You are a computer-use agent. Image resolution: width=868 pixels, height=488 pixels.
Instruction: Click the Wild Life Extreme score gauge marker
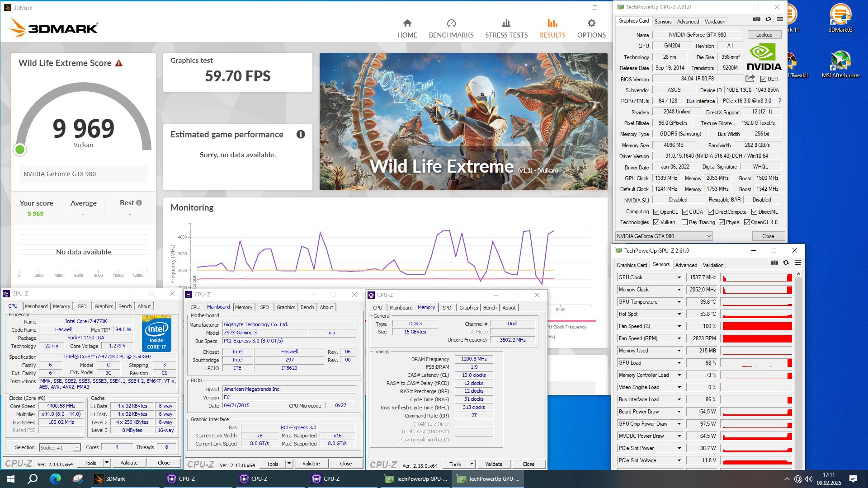20,150
